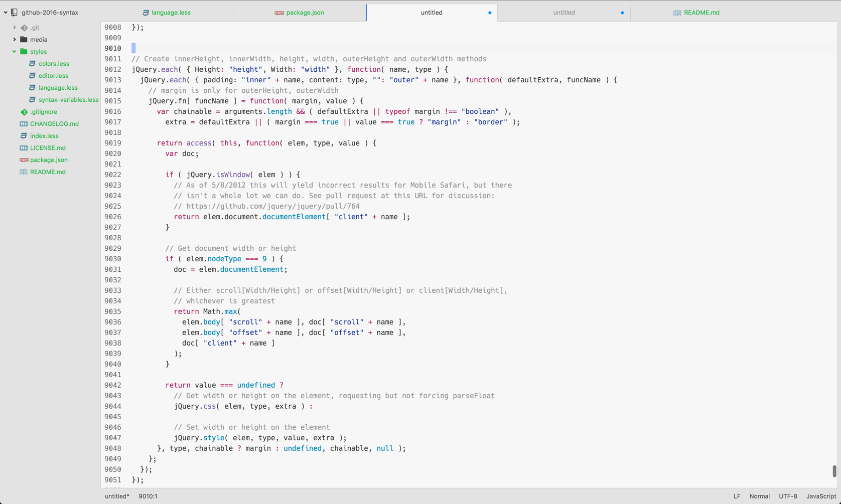Open syntax-variables.less in the tree
The width and height of the screenshot is (841, 504).
(x=69, y=100)
